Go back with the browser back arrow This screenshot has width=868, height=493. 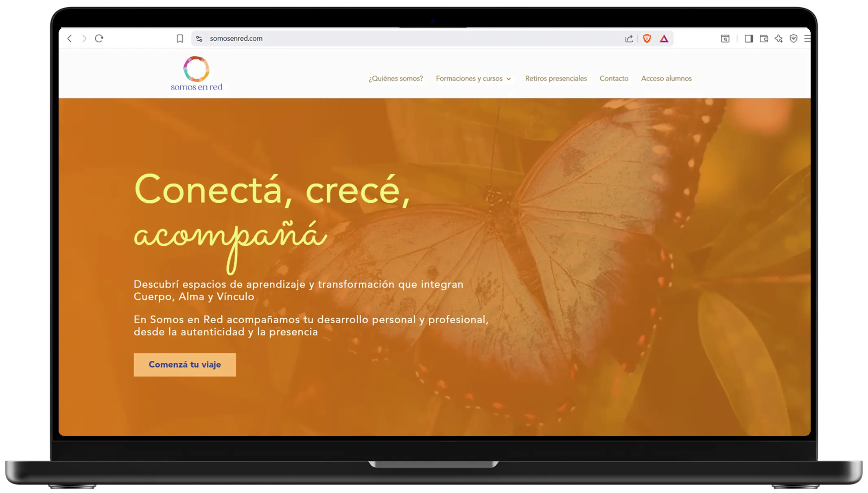point(70,38)
